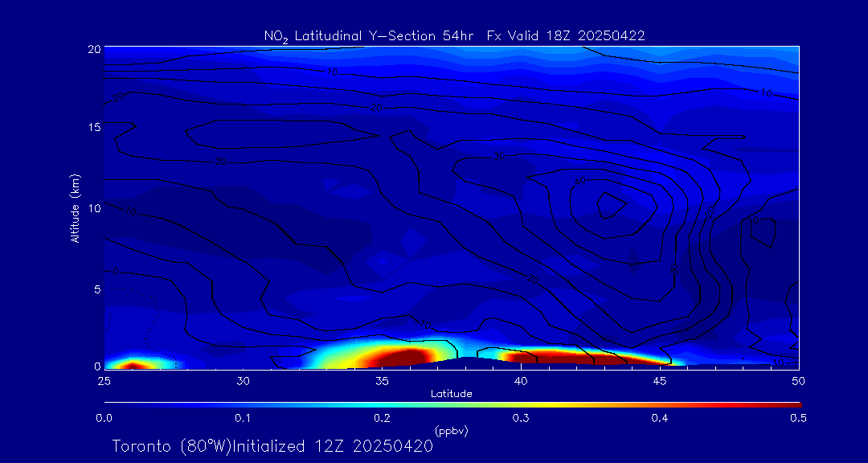Click the 0.4 tick label on colorbar
Image resolution: width=868 pixels, height=463 pixels.
point(660,418)
